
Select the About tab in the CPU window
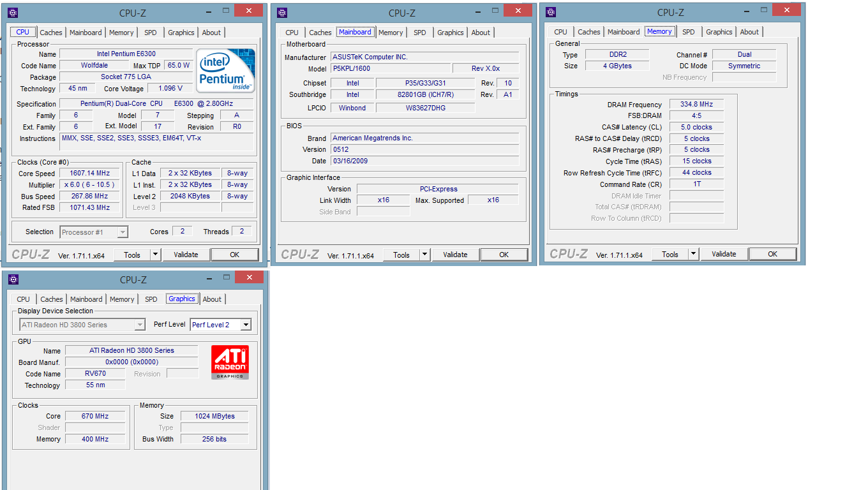[211, 33]
